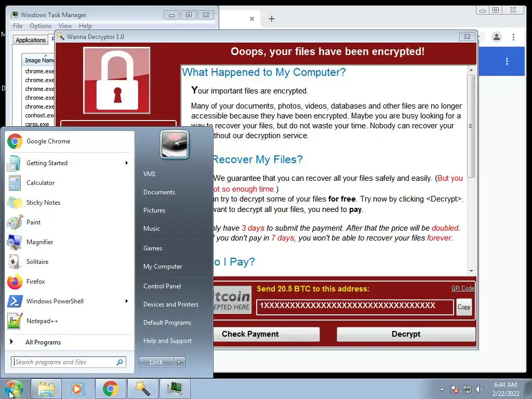Viewport: 532px width, 399px height.
Task: Switch to Chrome via taskbar icon
Action: 111,389
